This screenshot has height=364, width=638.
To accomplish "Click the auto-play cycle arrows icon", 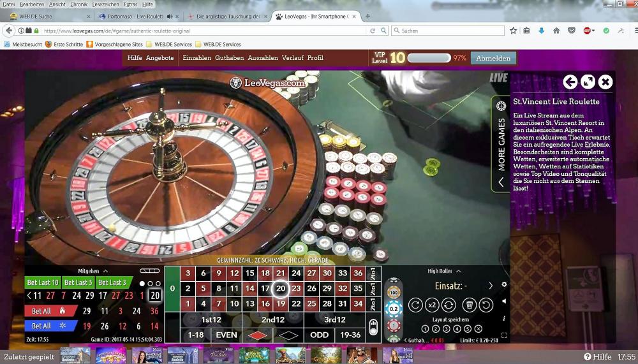I will click(x=449, y=305).
